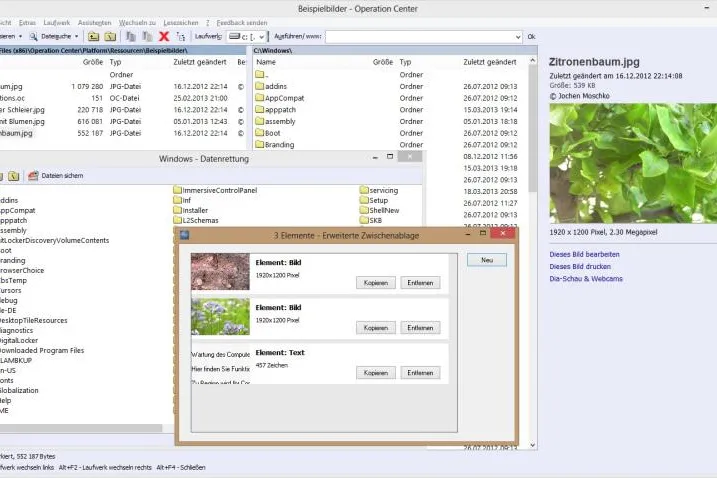Open the Wechseln zu menu
Screen dimensions: 717x478
[x=137, y=22]
